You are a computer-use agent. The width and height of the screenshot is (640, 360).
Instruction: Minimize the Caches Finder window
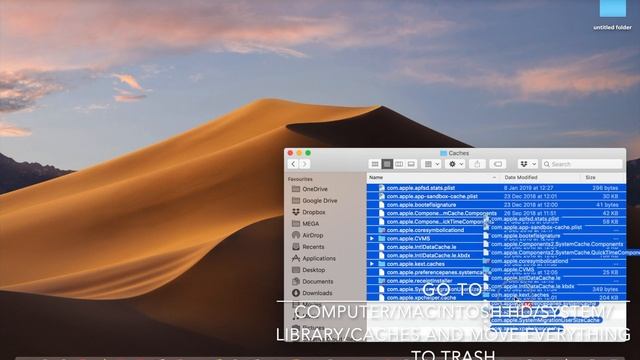click(x=299, y=153)
